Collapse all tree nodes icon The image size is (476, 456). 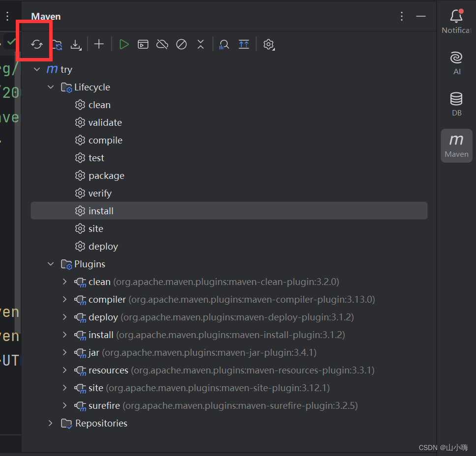pyautogui.click(x=201, y=44)
